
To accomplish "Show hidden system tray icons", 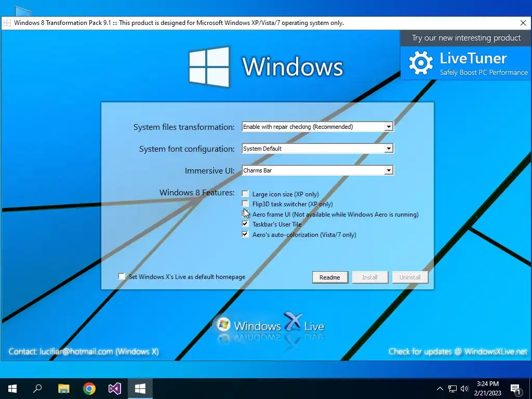I will click(440, 389).
